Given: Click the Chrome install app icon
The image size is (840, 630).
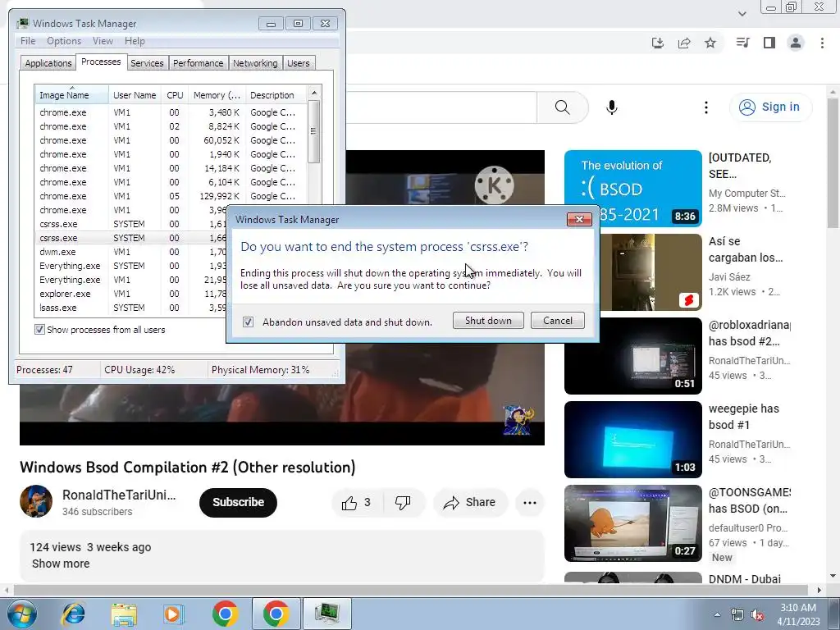Looking at the screenshot, I should [658, 43].
